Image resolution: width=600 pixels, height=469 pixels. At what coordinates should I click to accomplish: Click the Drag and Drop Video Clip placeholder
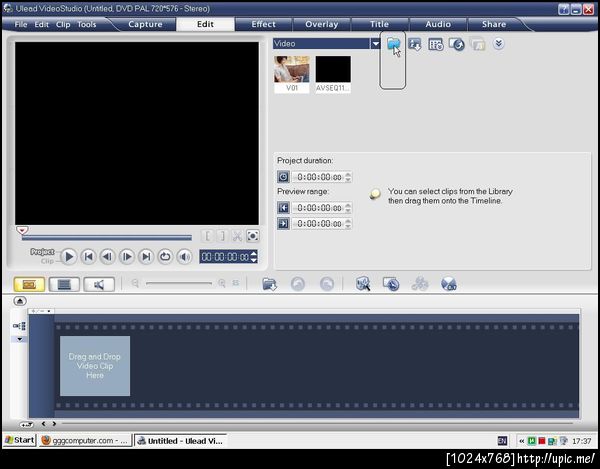click(x=95, y=366)
